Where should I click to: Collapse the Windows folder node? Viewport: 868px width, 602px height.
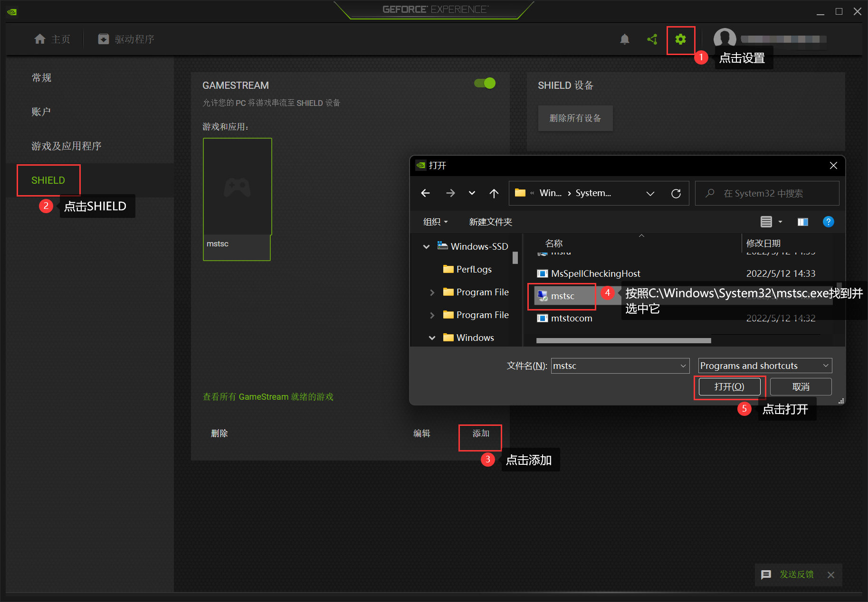[x=432, y=338]
